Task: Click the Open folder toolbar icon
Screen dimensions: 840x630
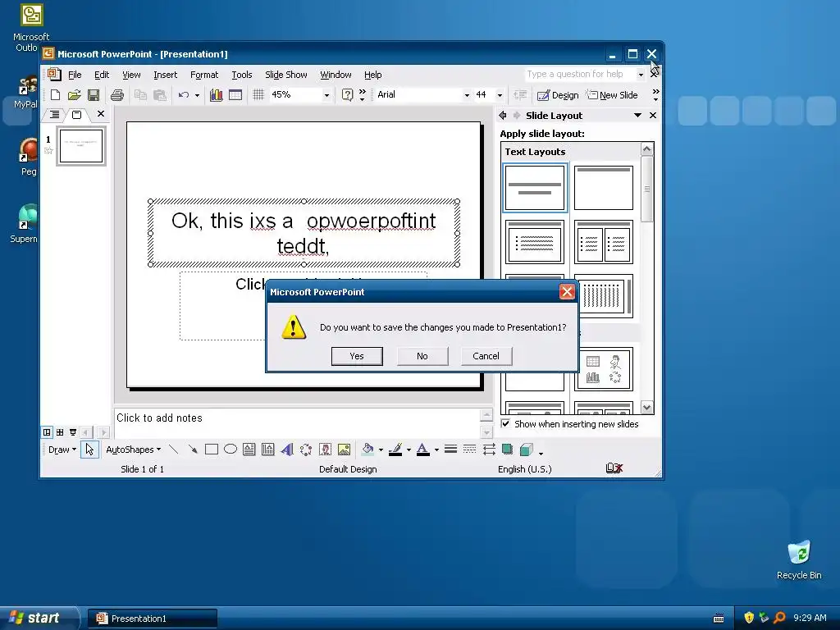Action: (74, 95)
